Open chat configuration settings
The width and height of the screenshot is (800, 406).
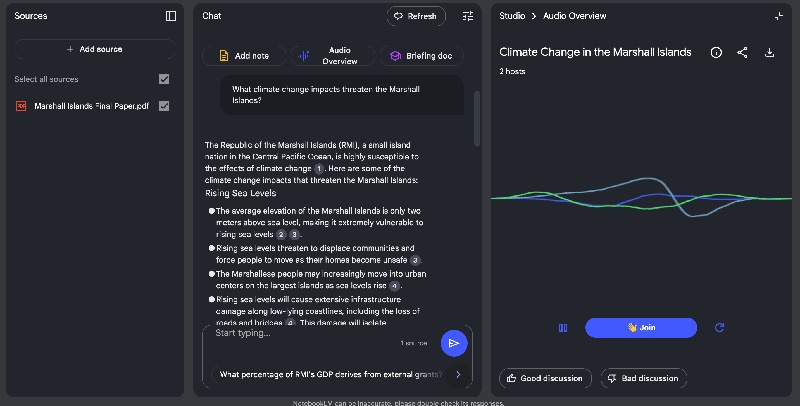(468, 16)
